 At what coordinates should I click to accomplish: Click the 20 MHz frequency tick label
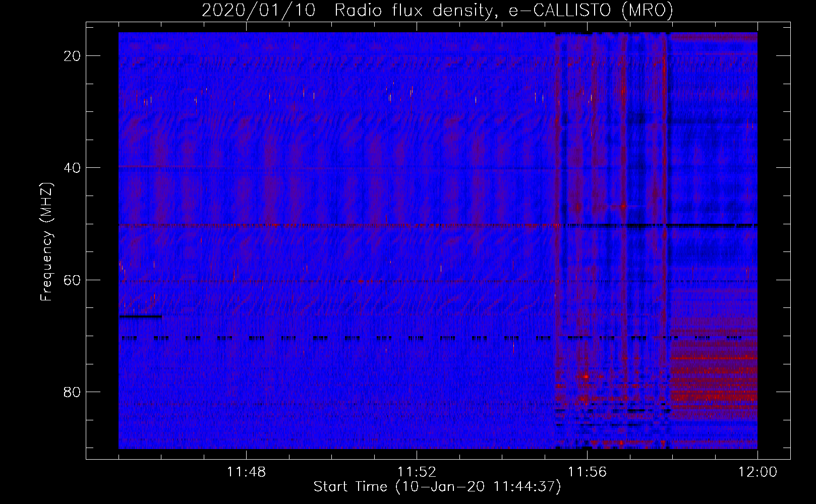tap(73, 56)
